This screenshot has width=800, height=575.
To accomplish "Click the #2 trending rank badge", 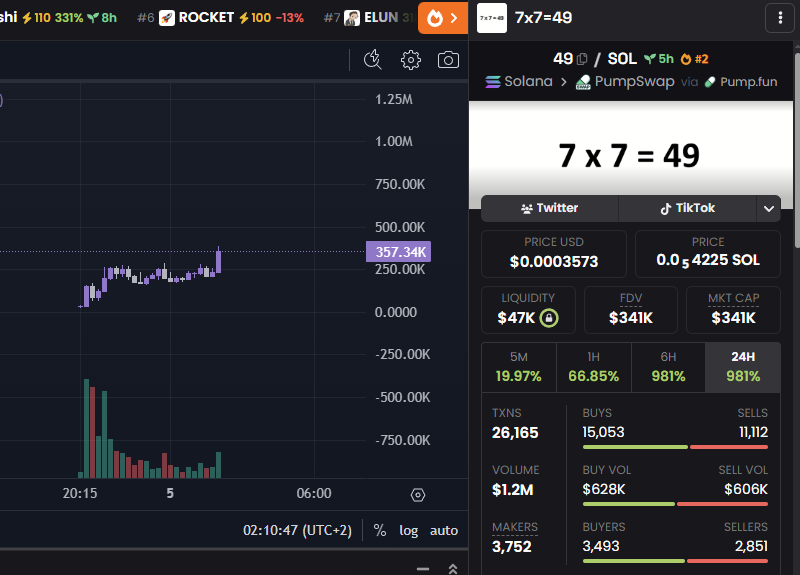I will pyautogui.click(x=695, y=59).
